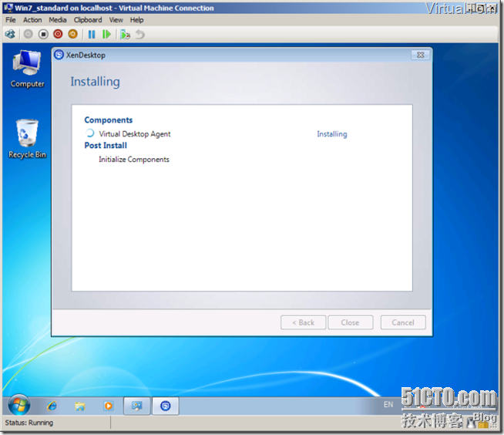Launch Windows Media Player from taskbar
The width and height of the screenshot is (504, 435).
(x=109, y=406)
